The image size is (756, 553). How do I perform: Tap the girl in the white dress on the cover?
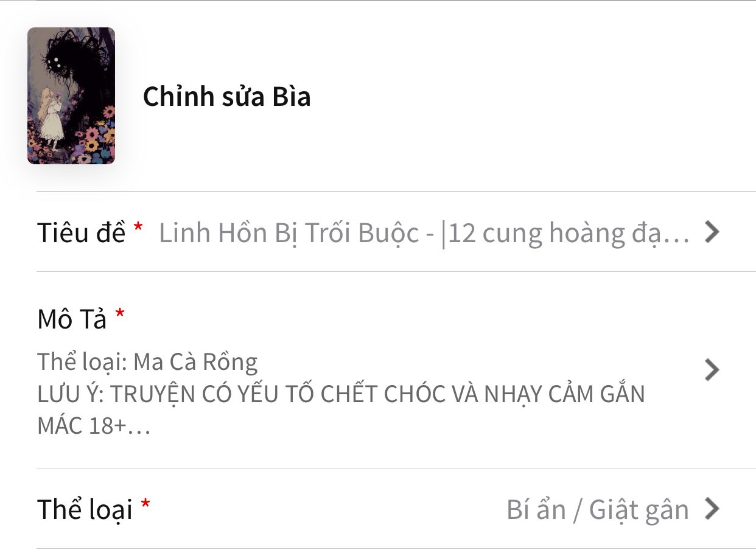click(49, 117)
